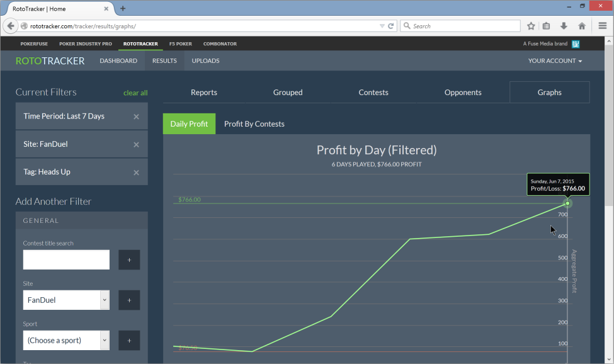
Task: Switch to the Opponents tab
Action: click(x=463, y=93)
